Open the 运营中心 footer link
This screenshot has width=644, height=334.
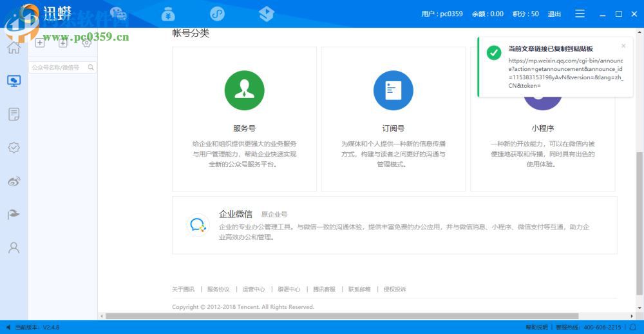click(254, 289)
